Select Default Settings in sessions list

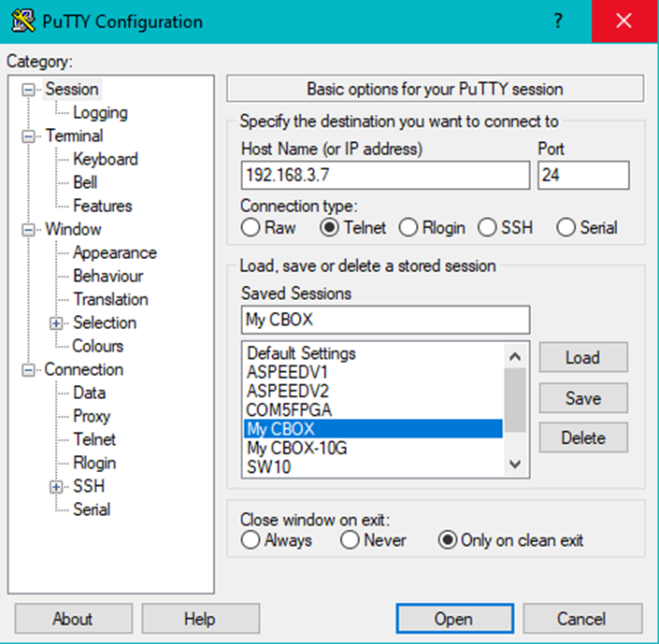373,353
